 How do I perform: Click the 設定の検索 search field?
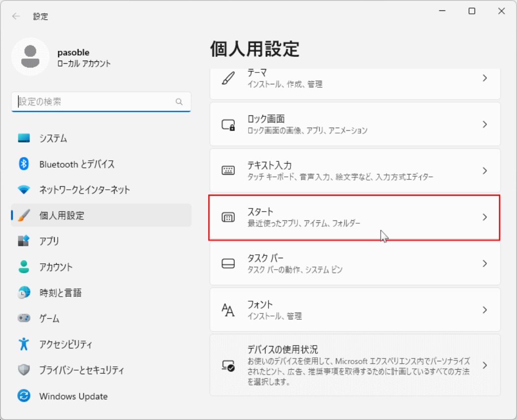tap(101, 102)
